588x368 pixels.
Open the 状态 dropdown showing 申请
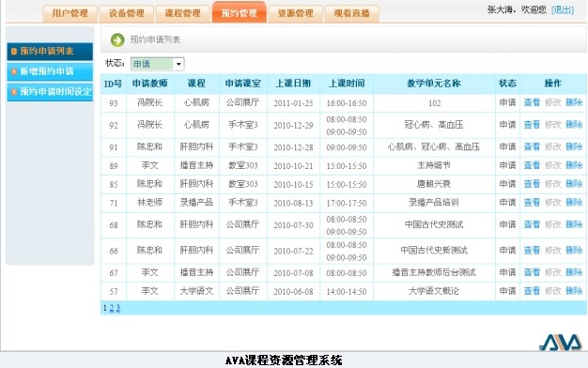(x=158, y=64)
